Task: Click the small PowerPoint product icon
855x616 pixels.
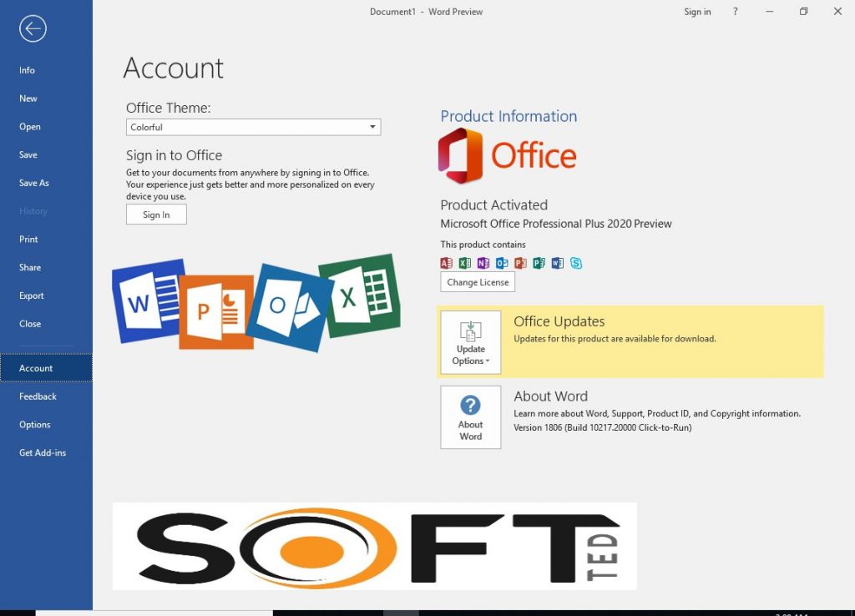Action: pos(520,263)
